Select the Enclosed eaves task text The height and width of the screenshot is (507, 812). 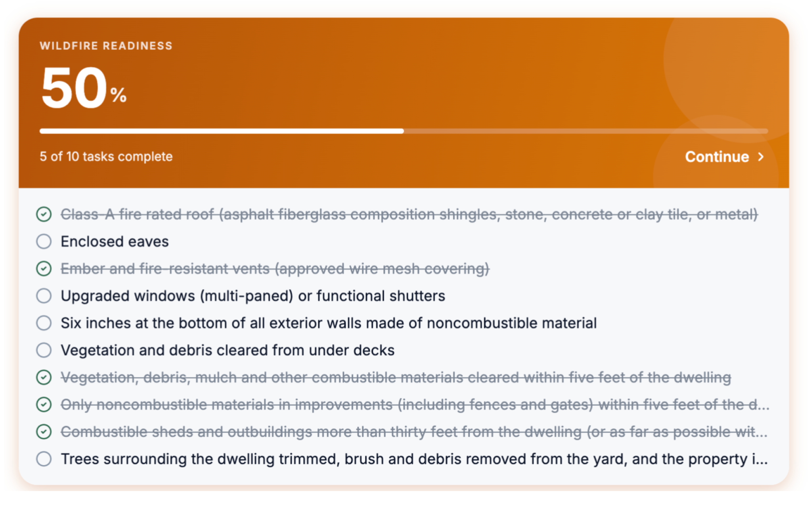(114, 241)
